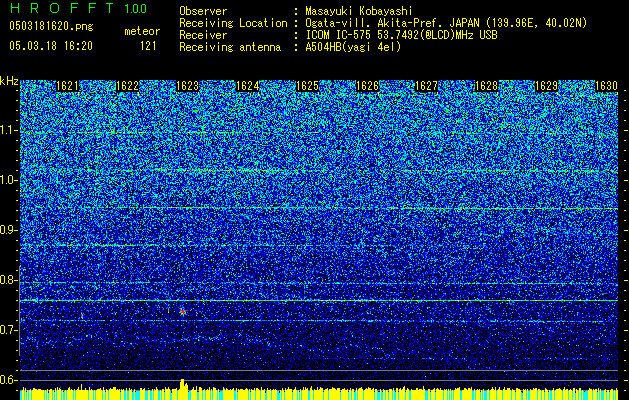Click the 0.7 frequency axis label
This screenshot has height=400, width=629.
pos(9,330)
